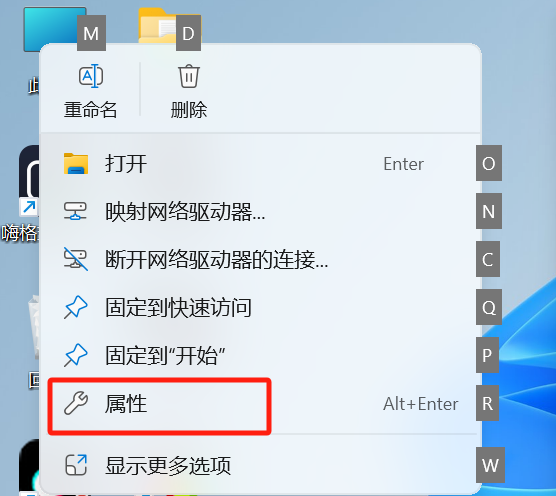Click the pin icon for 固定到快速访问
The width and height of the screenshot is (556, 496).
coord(76,307)
